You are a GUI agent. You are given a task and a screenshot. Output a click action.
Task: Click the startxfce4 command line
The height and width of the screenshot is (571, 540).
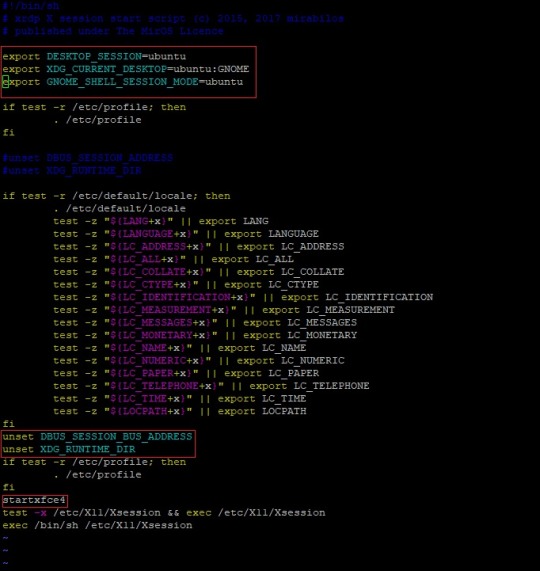34,500
